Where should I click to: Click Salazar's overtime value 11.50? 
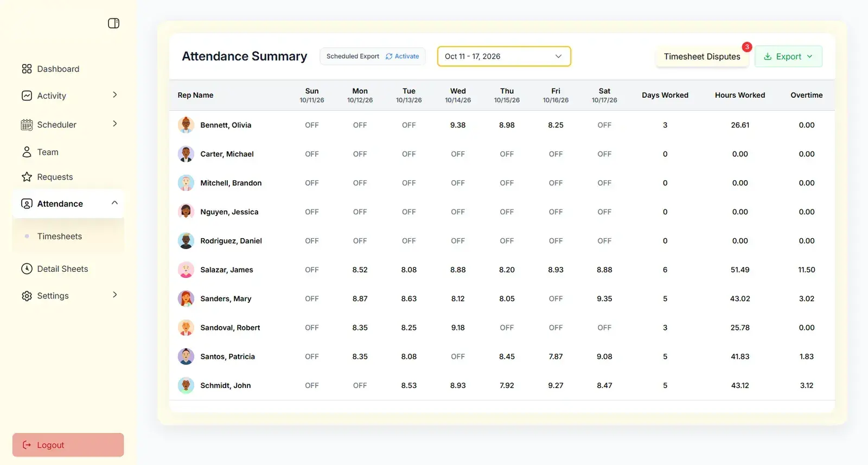click(x=807, y=270)
